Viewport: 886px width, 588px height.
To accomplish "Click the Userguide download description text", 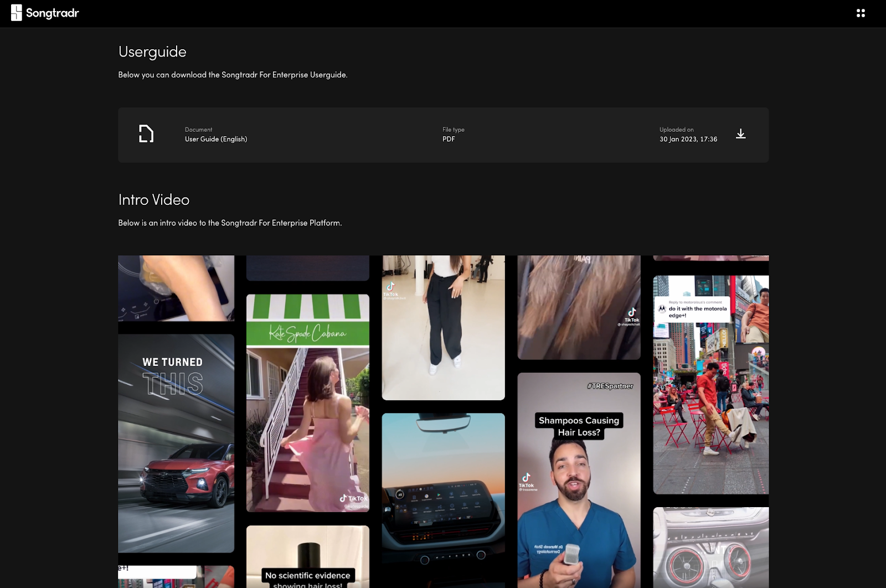I will pos(233,75).
